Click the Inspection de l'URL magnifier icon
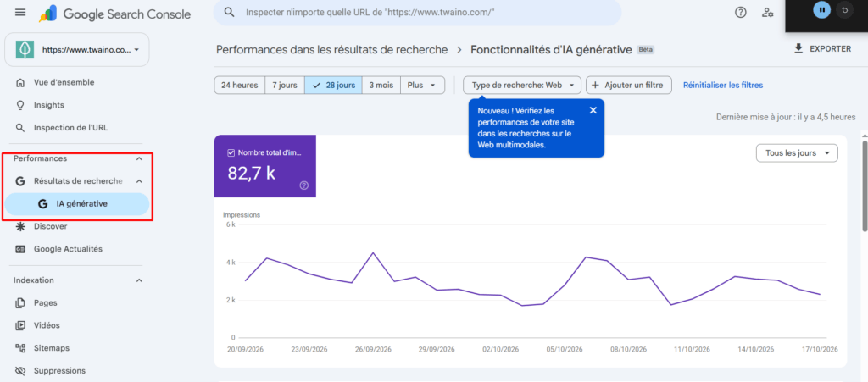The height and width of the screenshot is (382, 868). pos(20,128)
